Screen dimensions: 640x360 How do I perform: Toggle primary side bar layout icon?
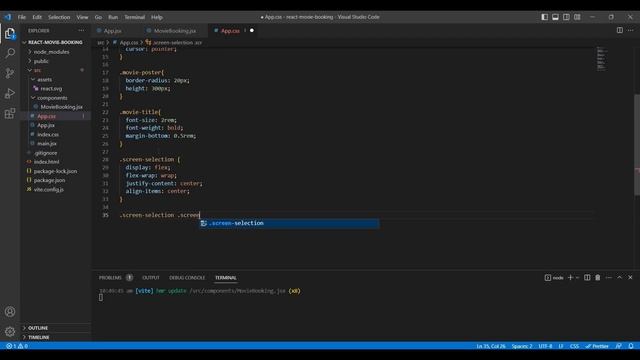(x=544, y=17)
